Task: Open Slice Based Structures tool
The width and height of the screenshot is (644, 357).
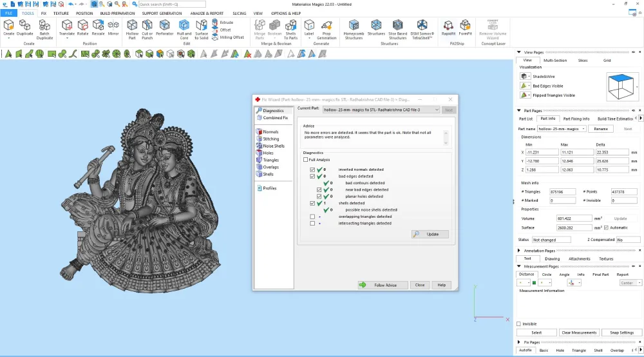Action: click(x=397, y=30)
